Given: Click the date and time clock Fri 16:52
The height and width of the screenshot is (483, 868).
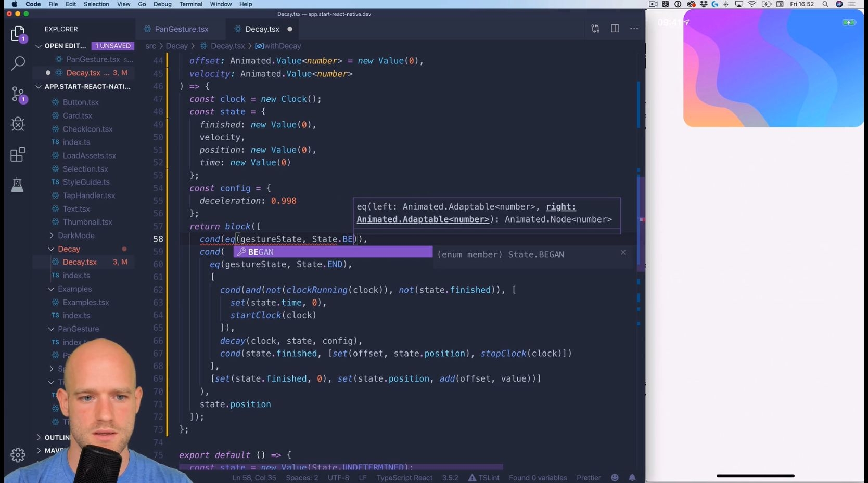Looking at the screenshot, I should click(801, 4).
